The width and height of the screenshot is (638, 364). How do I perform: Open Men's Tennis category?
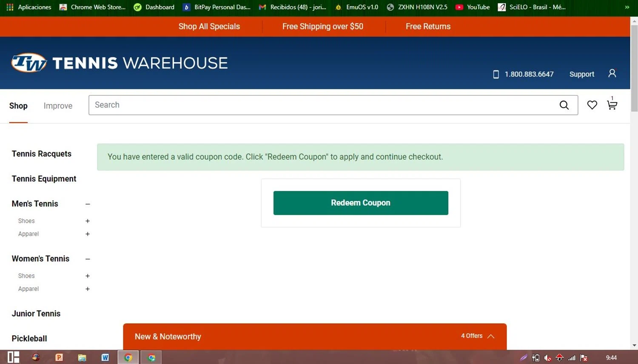click(x=35, y=204)
